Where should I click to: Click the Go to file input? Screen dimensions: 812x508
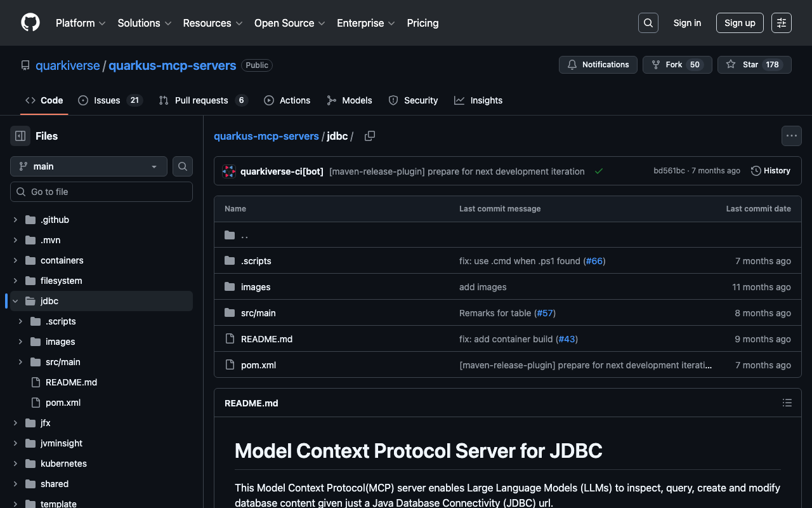coord(101,192)
